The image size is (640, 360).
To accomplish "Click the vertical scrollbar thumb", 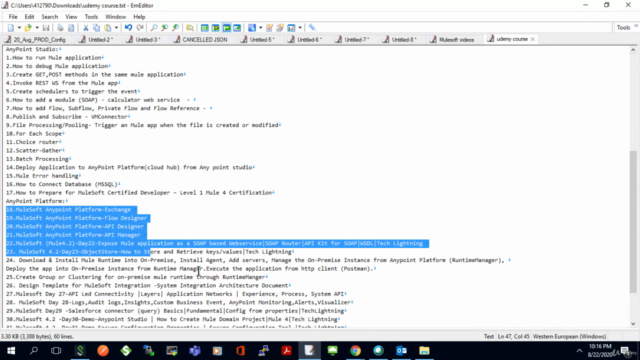I will 633,222.
